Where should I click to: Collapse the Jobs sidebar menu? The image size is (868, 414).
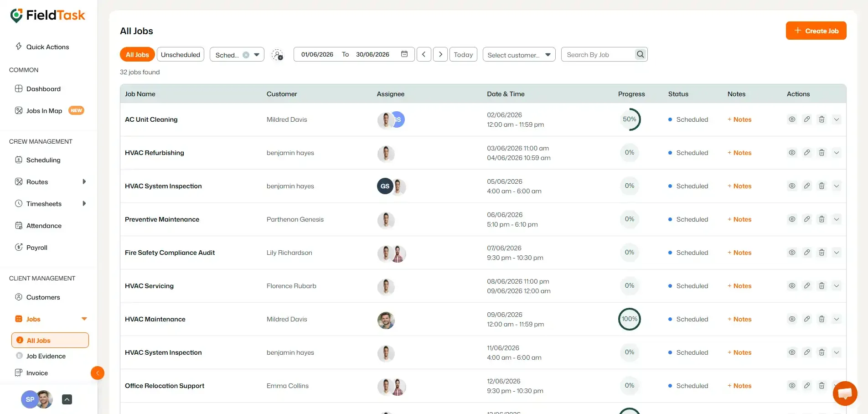coord(84,319)
